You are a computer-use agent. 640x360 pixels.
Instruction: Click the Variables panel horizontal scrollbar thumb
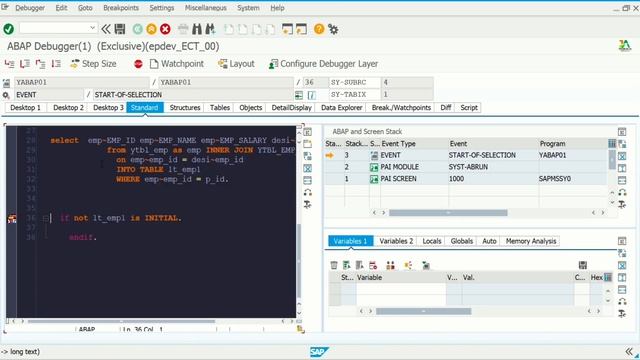click(423, 311)
